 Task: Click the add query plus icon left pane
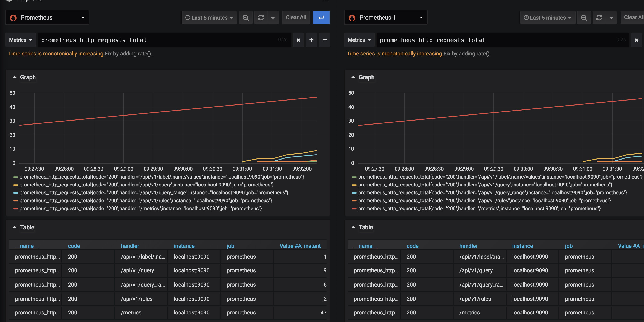click(311, 40)
